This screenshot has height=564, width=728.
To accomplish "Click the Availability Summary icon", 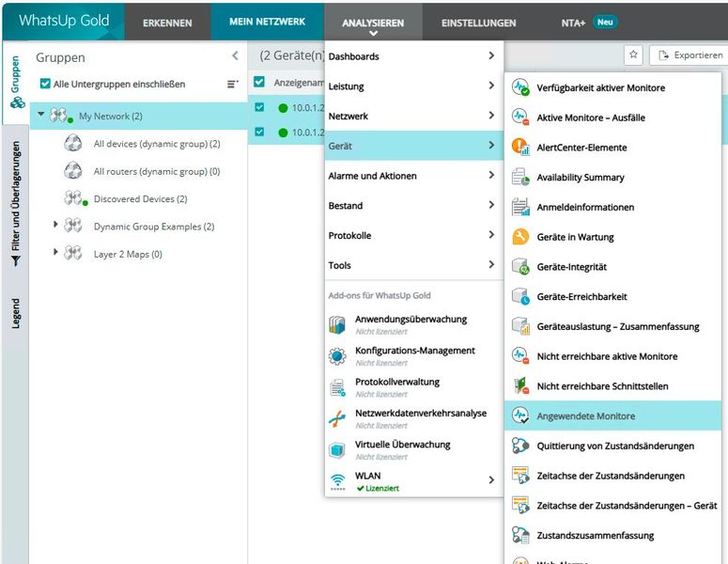I will tap(520, 177).
